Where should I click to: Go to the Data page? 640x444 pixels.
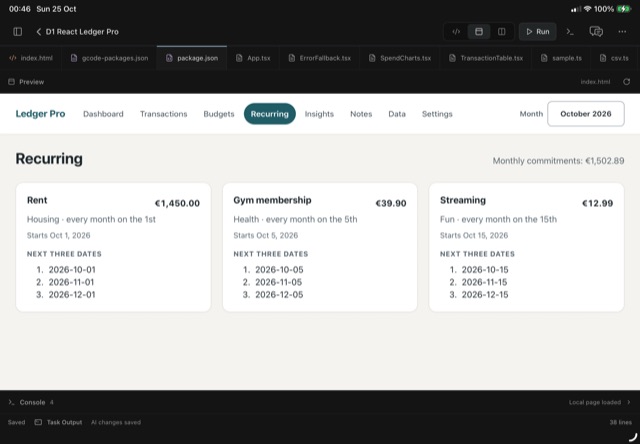coord(397,114)
